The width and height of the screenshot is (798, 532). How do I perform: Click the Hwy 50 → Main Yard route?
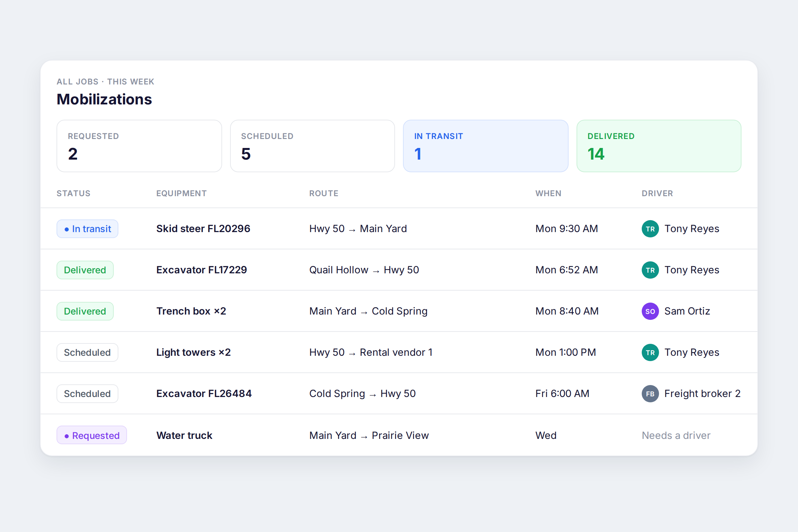(358, 229)
